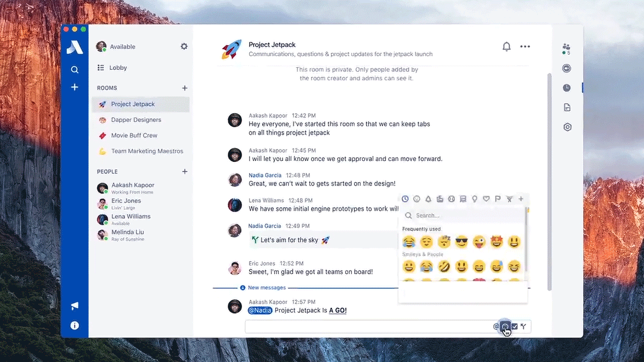The width and height of the screenshot is (644, 362).
Task: Click Nadia Garcia's name on the 12:49 PM message
Action: tap(265, 226)
